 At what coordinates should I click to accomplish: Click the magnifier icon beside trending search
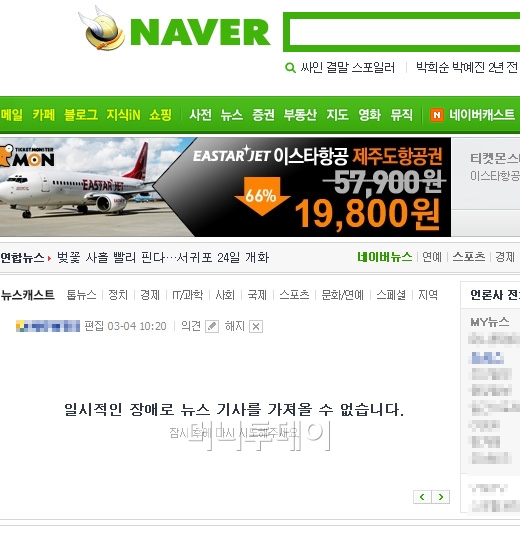click(x=290, y=68)
